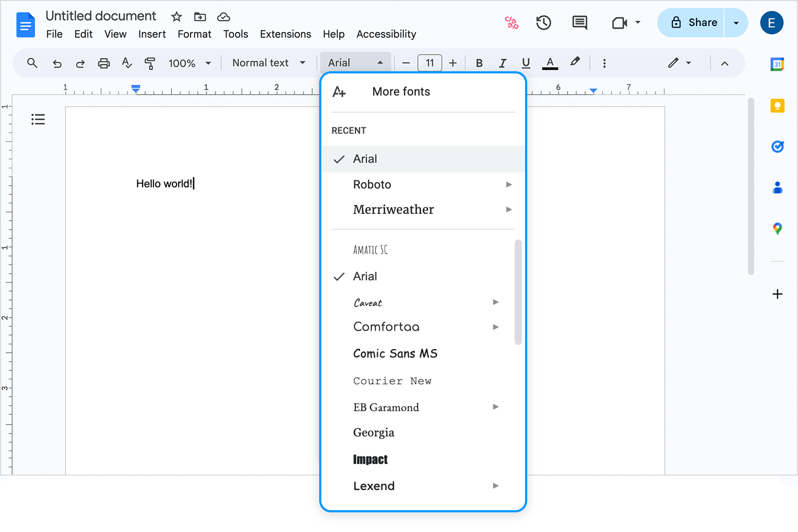Image resolution: width=798 pixels, height=532 pixels.
Task: Open the Insert menu
Action: tap(152, 34)
